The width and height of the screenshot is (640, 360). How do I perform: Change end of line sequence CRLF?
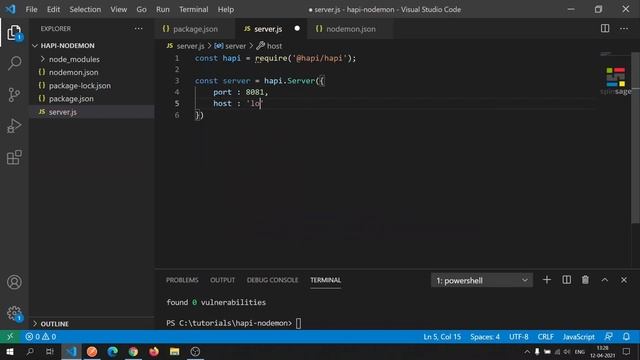pyautogui.click(x=546, y=337)
